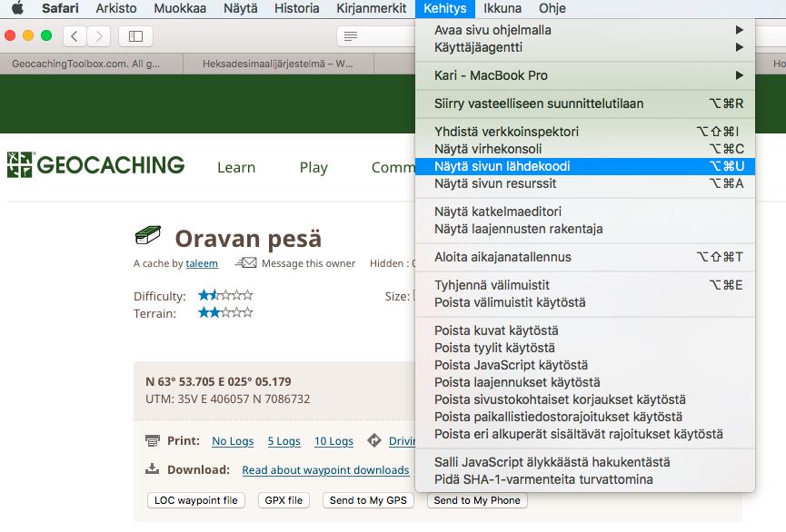Choose Yhdistä verkkoinspektori
786x532 pixels.
(x=585, y=132)
